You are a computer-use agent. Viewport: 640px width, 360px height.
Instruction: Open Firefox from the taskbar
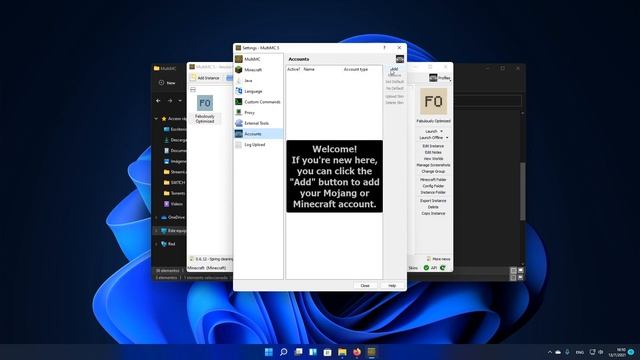pyautogui.click(x=357, y=352)
